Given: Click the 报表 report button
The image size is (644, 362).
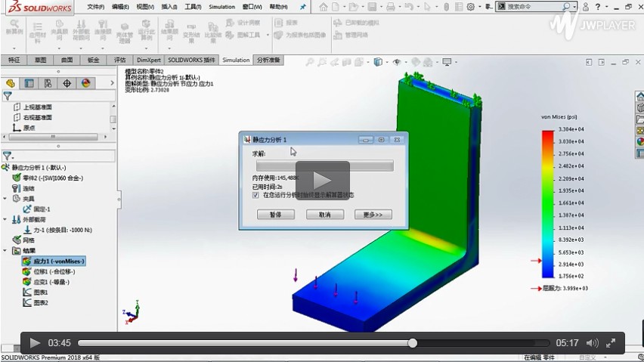Looking at the screenshot, I should coord(286,23).
